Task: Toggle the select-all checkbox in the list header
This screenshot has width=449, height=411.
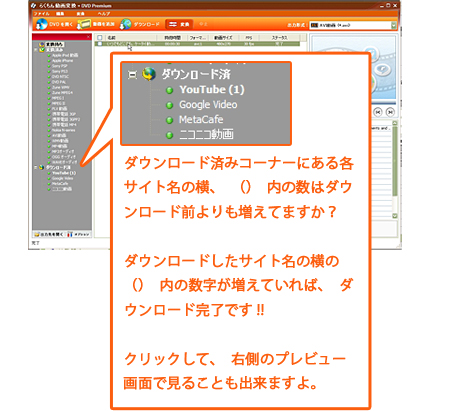Action: click(x=99, y=38)
